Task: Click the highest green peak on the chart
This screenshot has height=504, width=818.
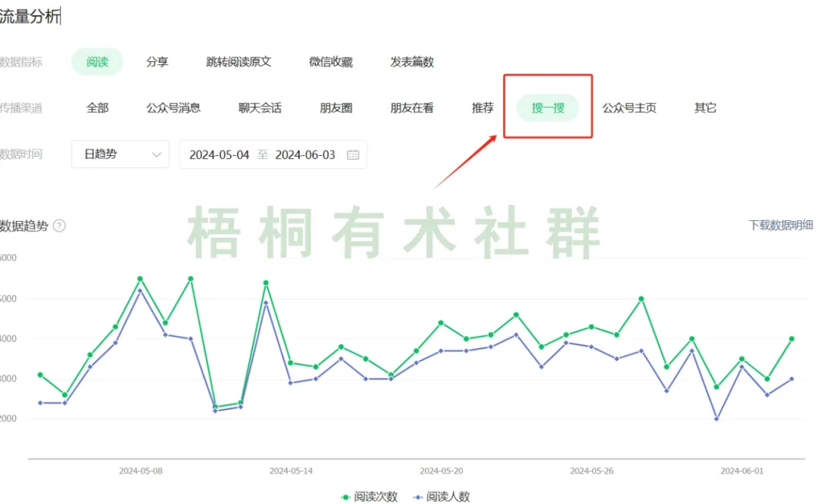Action: pyautogui.click(x=139, y=278)
